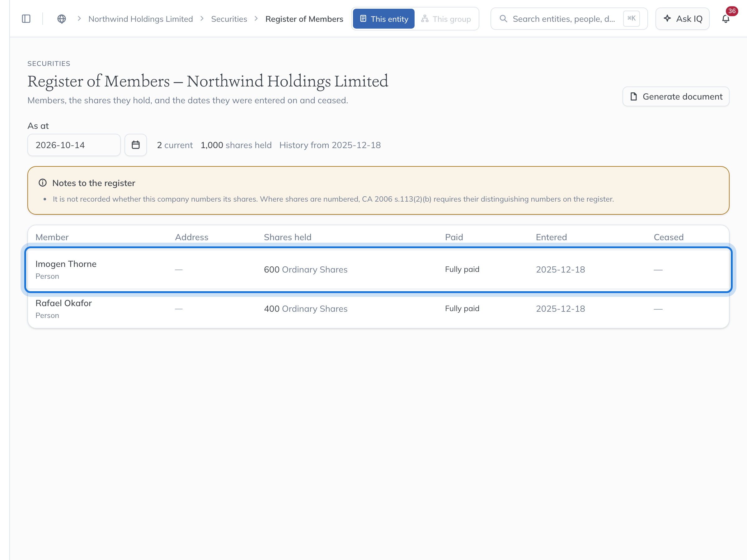
Task: Click the Entered column header
Action: (551, 237)
